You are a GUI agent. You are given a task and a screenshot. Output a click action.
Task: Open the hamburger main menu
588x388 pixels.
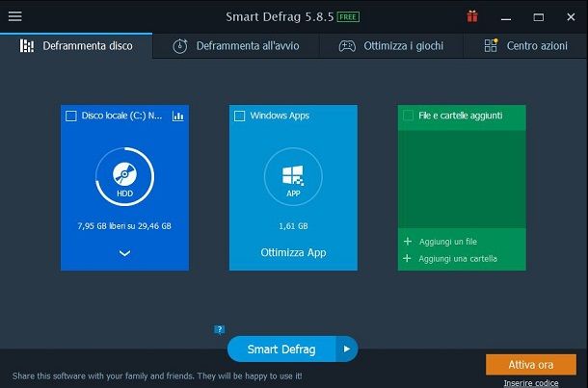15,16
